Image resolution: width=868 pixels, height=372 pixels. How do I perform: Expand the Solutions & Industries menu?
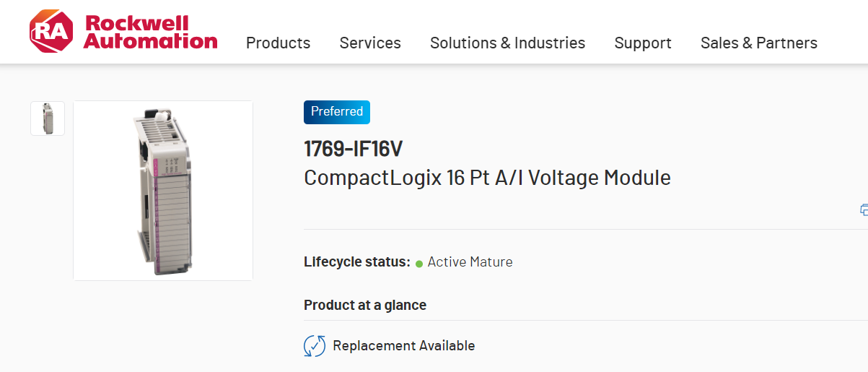[507, 43]
